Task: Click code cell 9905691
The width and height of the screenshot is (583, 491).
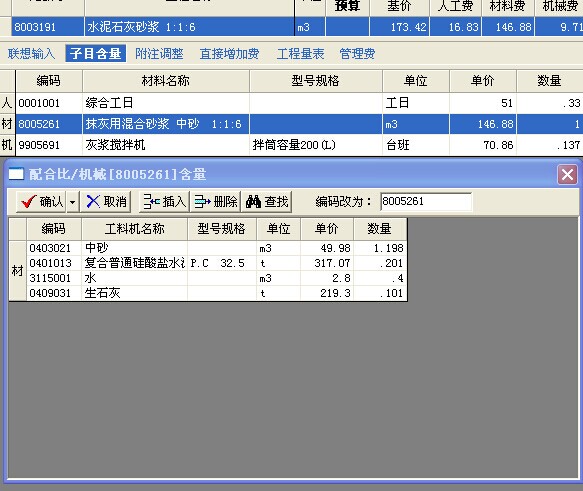Action: (49, 145)
